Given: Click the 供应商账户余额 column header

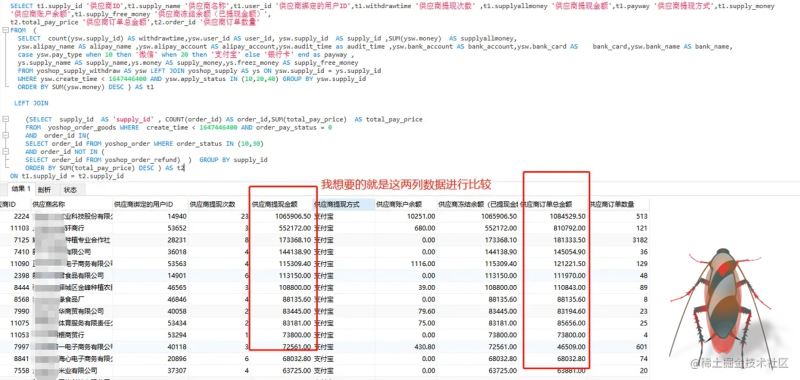Looking at the screenshot, I should (x=405, y=204).
